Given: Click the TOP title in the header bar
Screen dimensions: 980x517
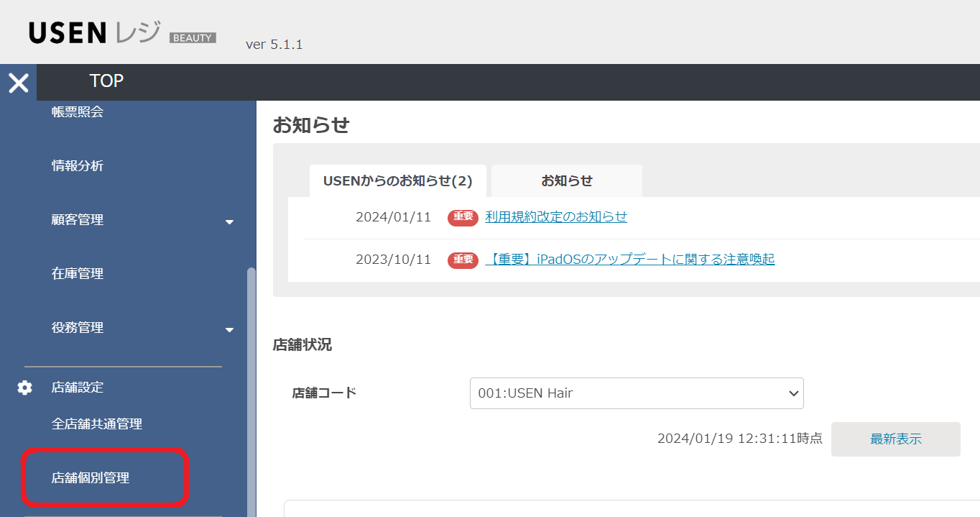Looking at the screenshot, I should (x=106, y=81).
